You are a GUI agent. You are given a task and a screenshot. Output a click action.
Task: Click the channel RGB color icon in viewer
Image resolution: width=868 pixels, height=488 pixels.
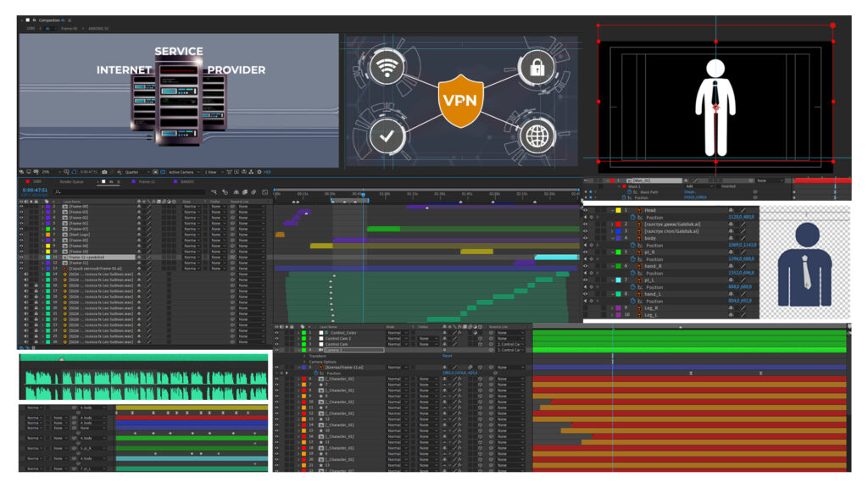coord(119,172)
